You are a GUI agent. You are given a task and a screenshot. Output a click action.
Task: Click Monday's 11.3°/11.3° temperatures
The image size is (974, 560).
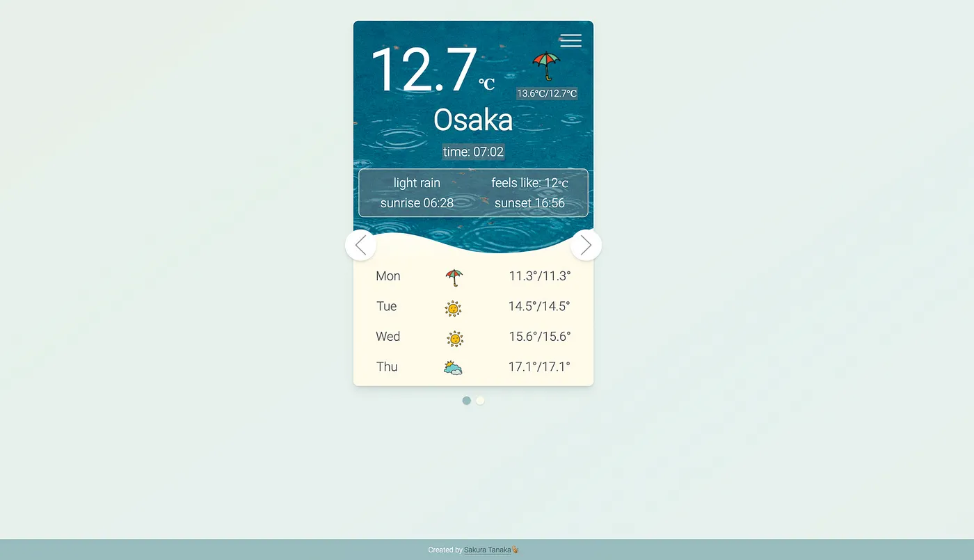point(540,276)
